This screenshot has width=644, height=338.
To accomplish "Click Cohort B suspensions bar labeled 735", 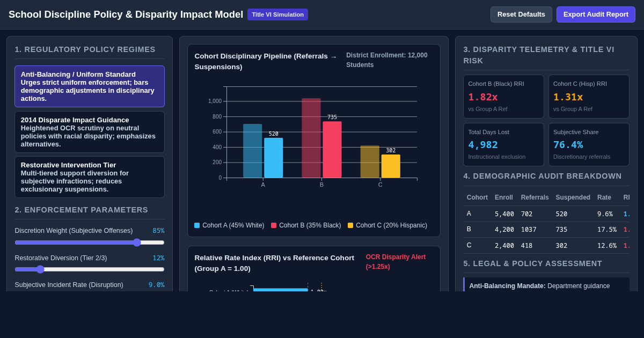I will [332, 150].
